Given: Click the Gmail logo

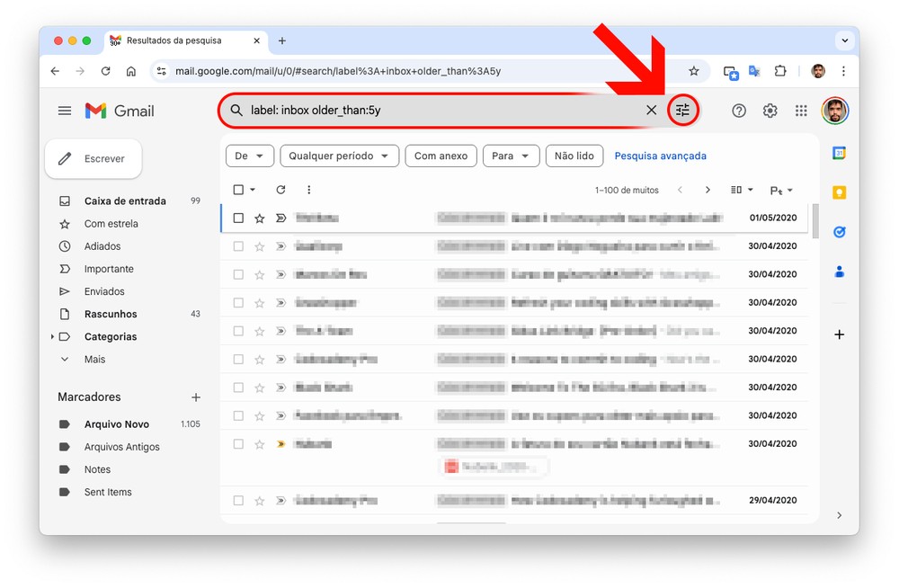Looking at the screenshot, I should 120,111.
